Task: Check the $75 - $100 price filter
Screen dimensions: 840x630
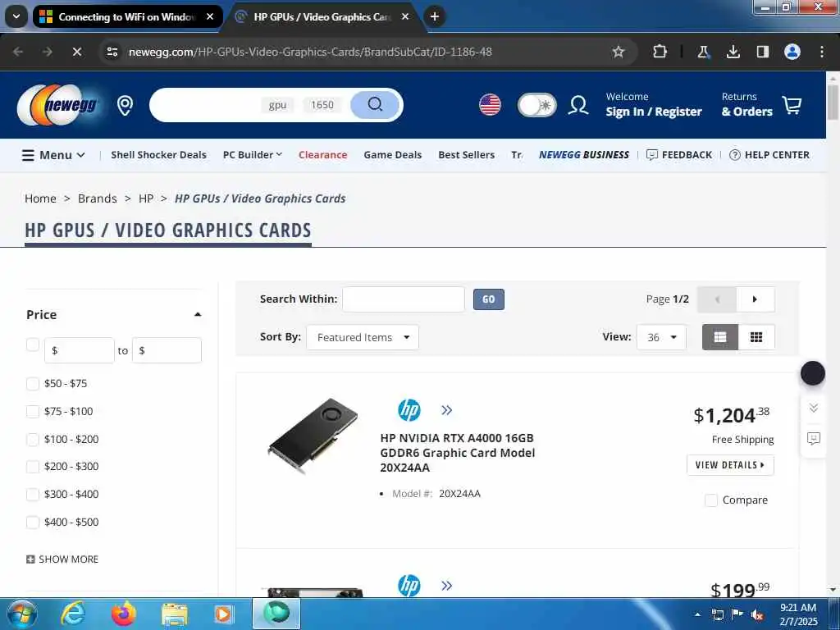Action: [x=33, y=412]
